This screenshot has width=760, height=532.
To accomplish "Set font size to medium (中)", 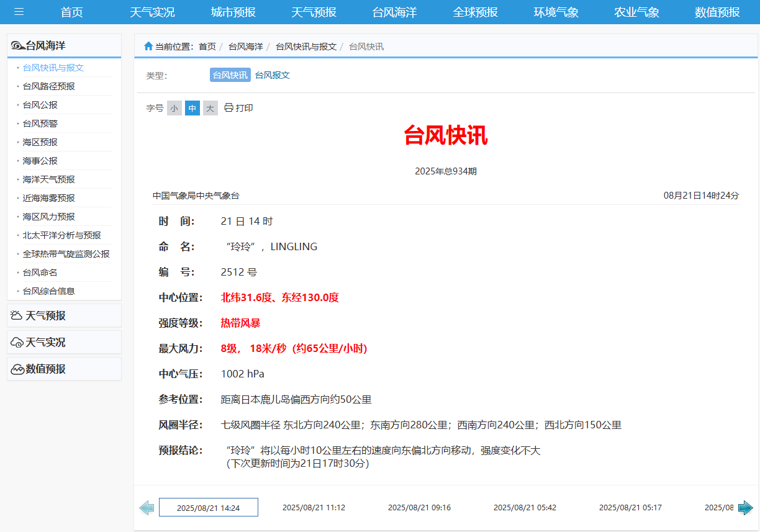I will click(x=192, y=109).
